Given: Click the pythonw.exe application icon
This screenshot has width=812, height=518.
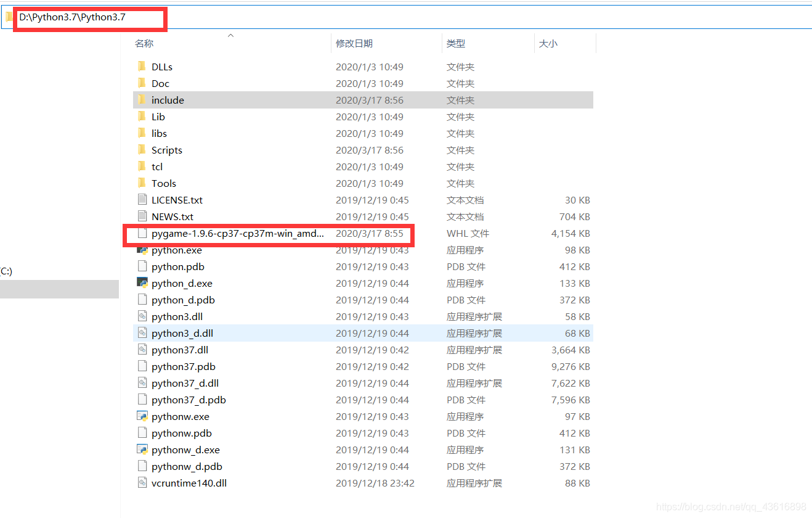Looking at the screenshot, I should [x=142, y=416].
